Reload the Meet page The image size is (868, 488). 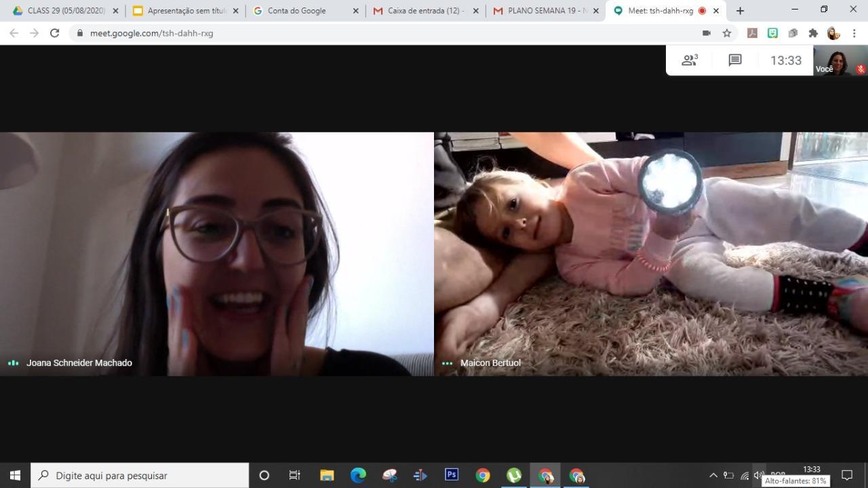tap(55, 33)
